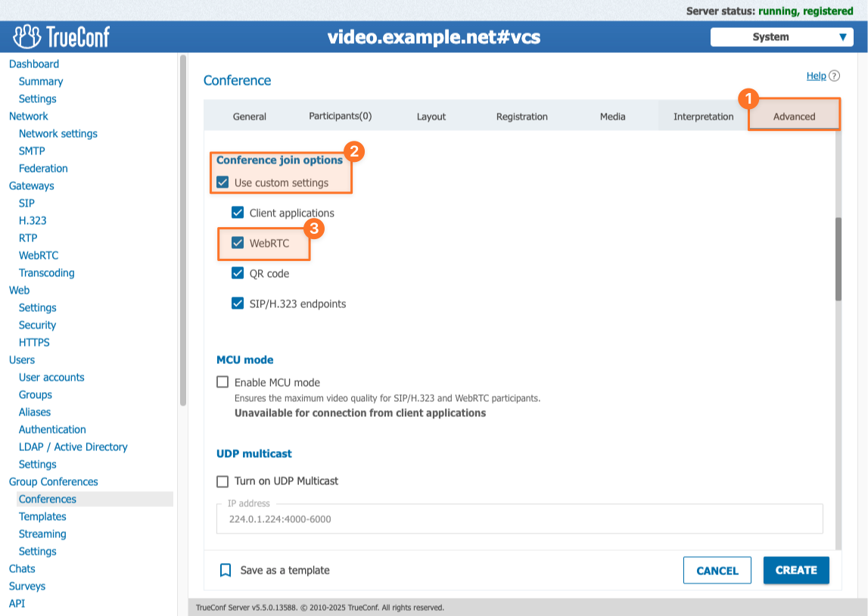The height and width of the screenshot is (616, 868).
Task: Switch to the Layout tab
Action: (x=431, y=117)
